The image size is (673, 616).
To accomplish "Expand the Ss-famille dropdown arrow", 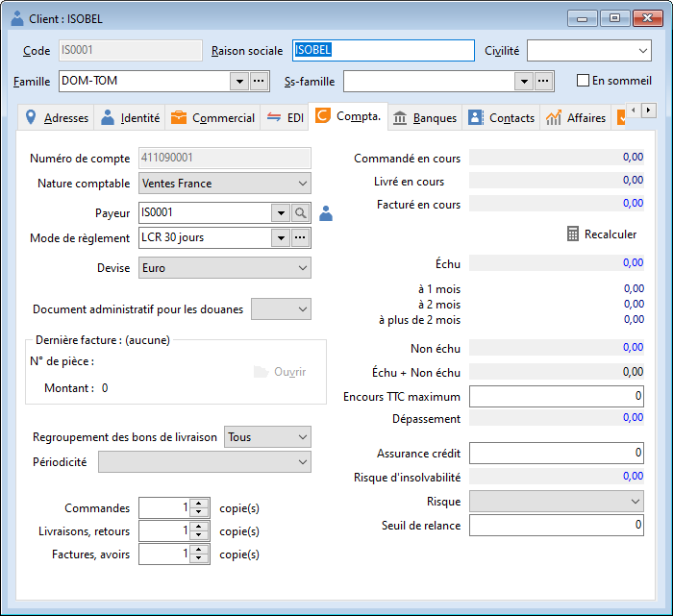I will click(524, 81).
